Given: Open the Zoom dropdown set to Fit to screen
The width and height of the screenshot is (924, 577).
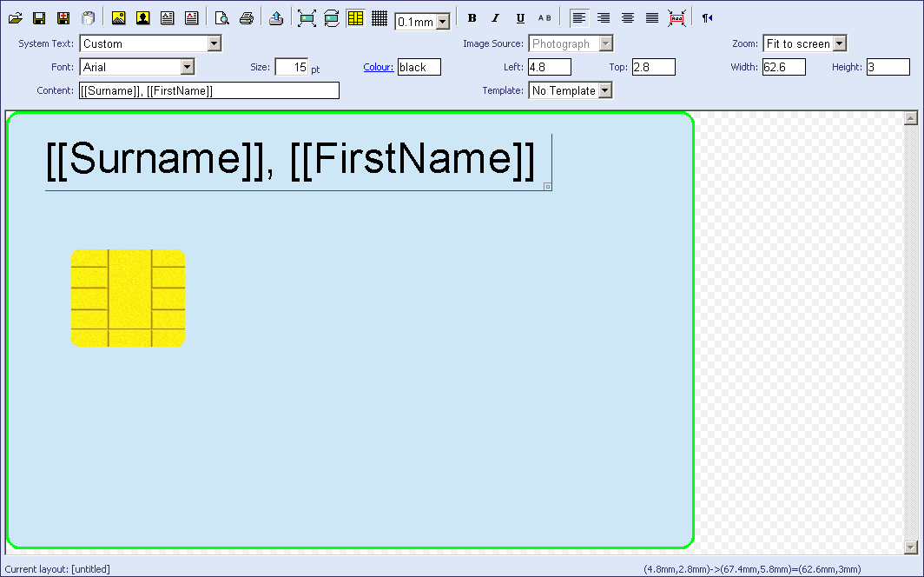Looking at the screenshot, I should pyautogui.click(x=839, y=43).
